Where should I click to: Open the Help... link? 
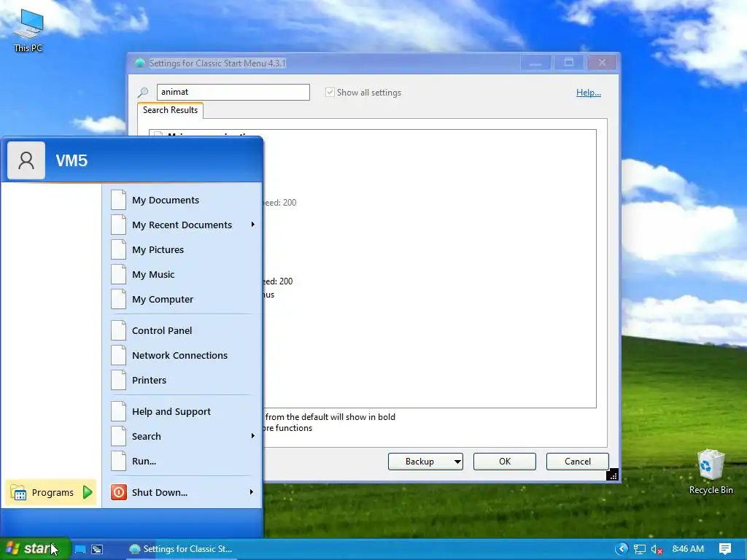(x=589, y=93)
